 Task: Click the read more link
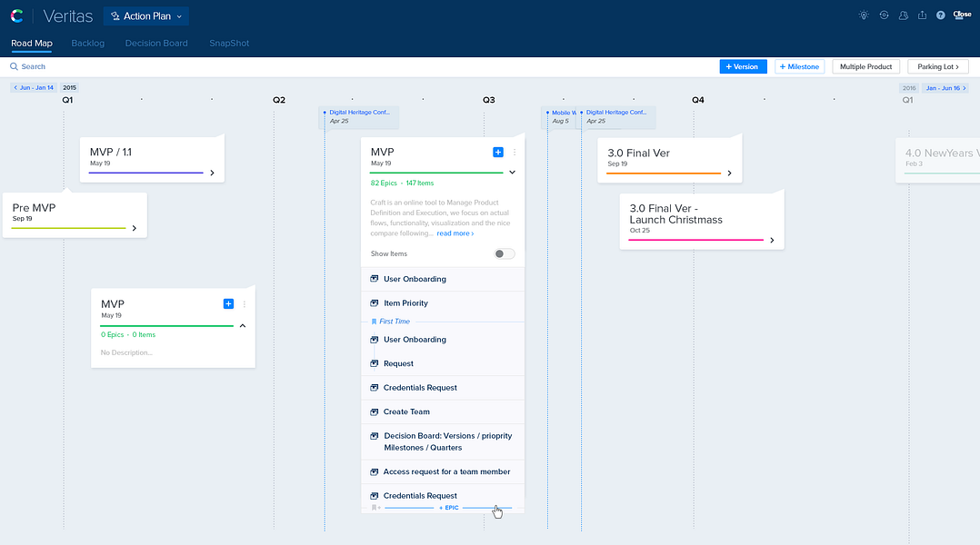455,233
